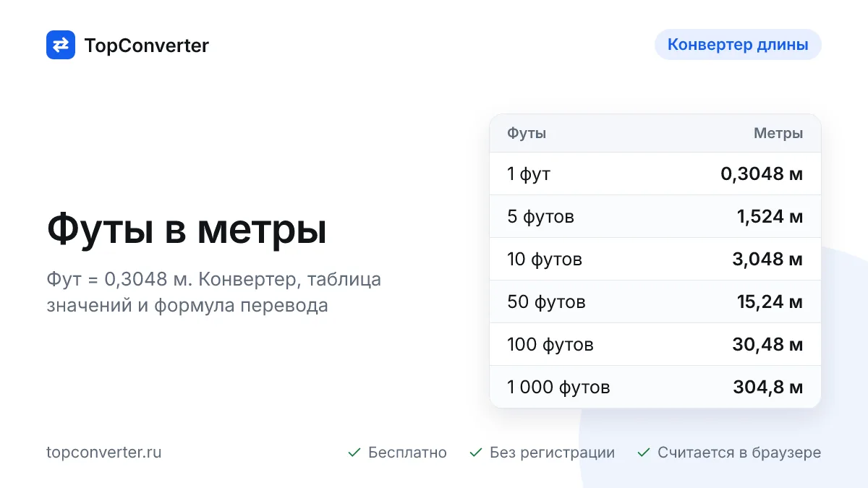Click the subtitle beginning Фут = 0,3048 м
The image size is (868, 488).
(x=213, y=292)
